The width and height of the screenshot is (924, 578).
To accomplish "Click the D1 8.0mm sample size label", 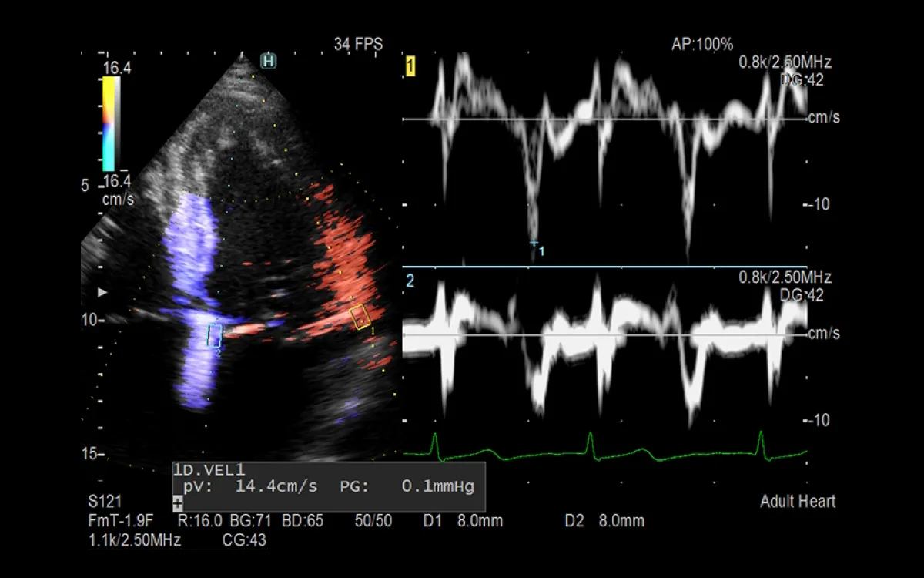I will tap(463, 521).
